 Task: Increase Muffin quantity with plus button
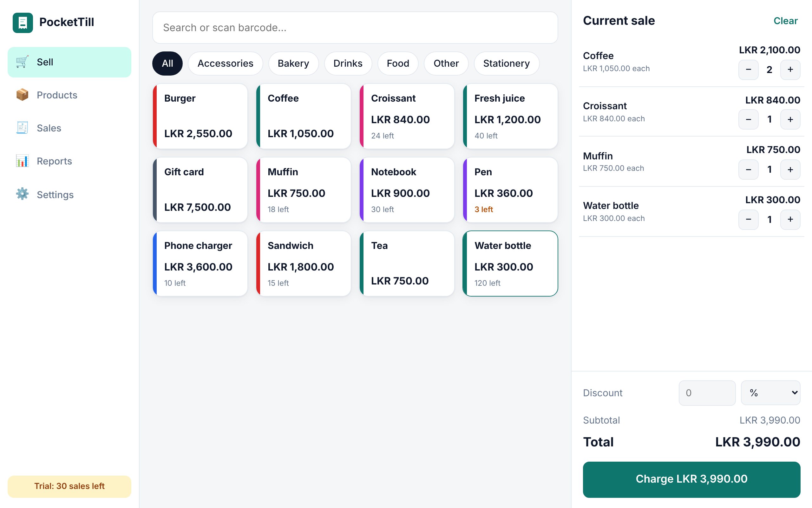[x=790, y=169]
